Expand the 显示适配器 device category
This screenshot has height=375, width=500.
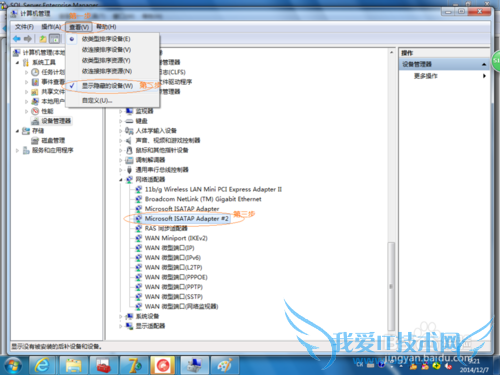121,326
